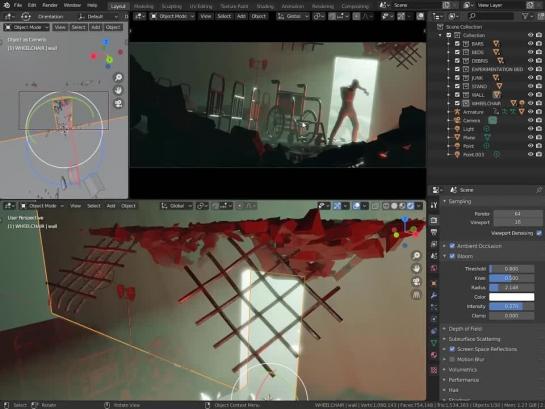Open Object Mode dropdown in top center viewport

pyautogui.click(x=172, y=16)
